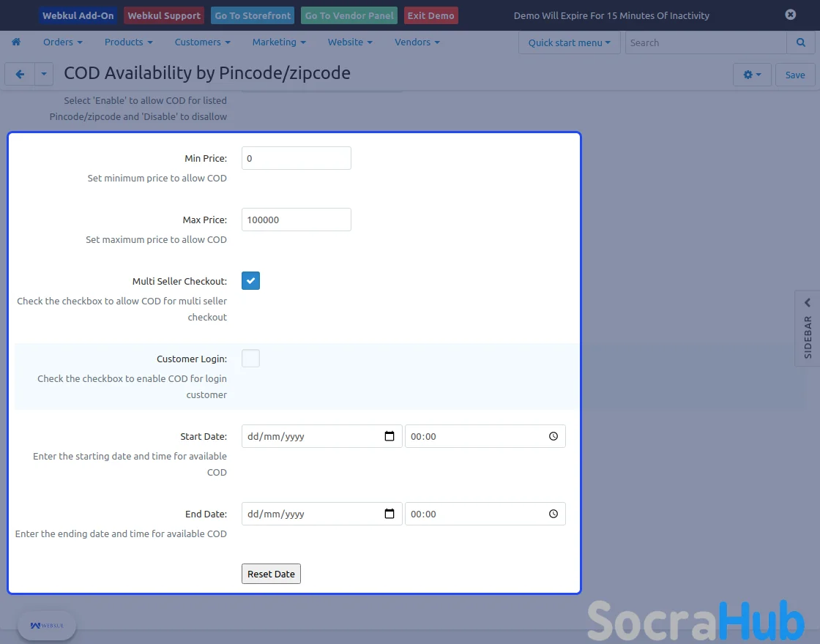Click the End Date clock icon

553,514
